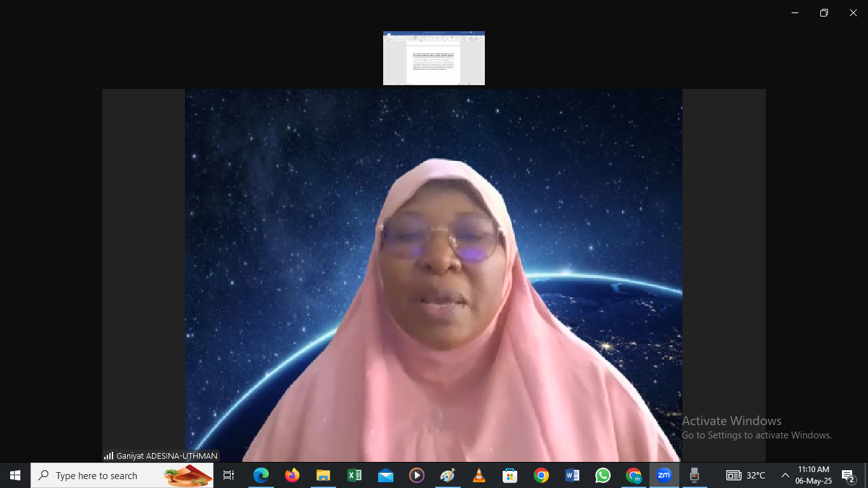Open the Mail app on the taskbar
Viewport: 868px width, 488px height.
coord(386,475)
